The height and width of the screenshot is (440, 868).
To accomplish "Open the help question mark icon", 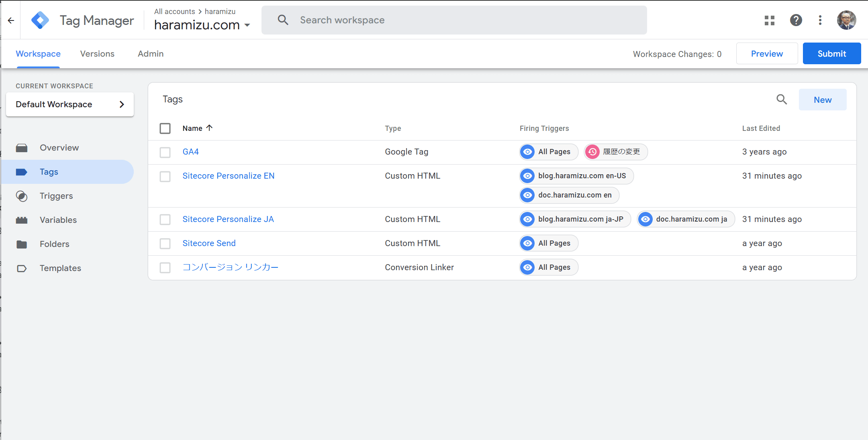I will pos(796,20).
